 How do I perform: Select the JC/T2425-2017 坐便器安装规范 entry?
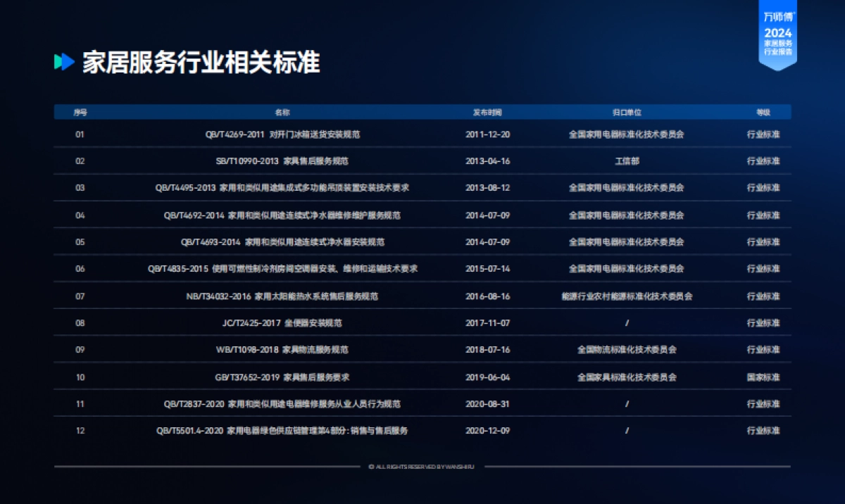click(x=282, y=323)
